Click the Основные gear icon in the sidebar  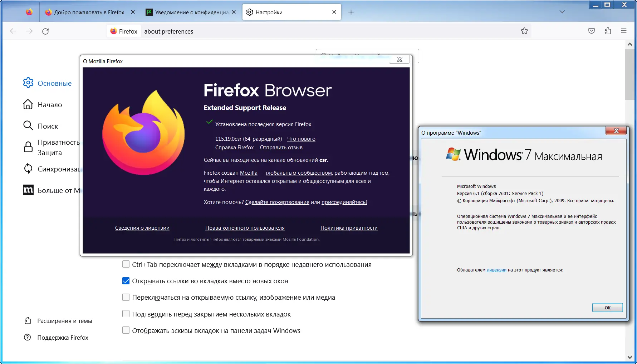28,83
